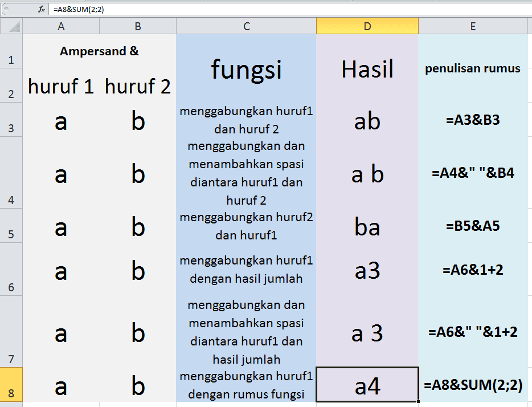Click the fx insert function icon
The width and height of the screenshot is (532, 407).
click(42, 9)
